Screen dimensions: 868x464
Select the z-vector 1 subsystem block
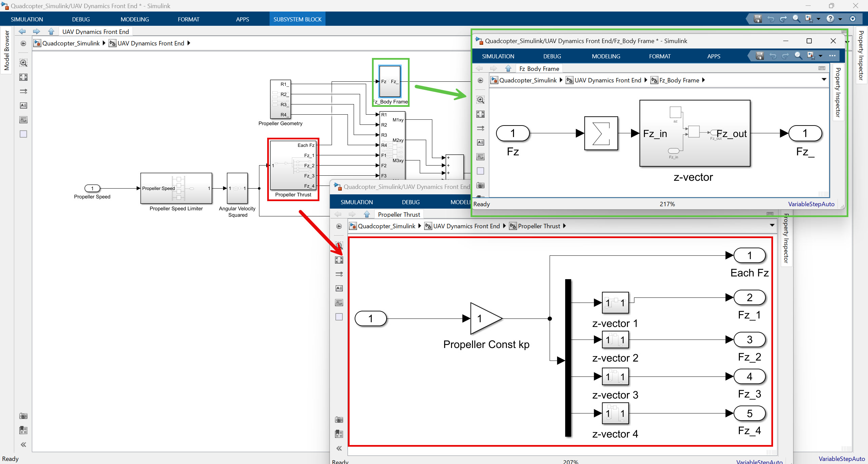615,303
